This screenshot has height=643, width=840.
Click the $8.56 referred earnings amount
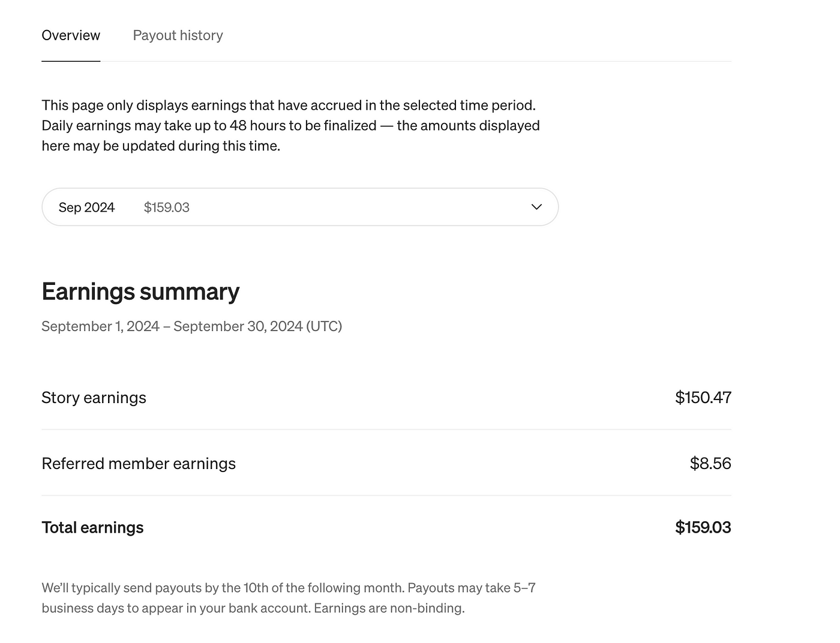point(710,463)
